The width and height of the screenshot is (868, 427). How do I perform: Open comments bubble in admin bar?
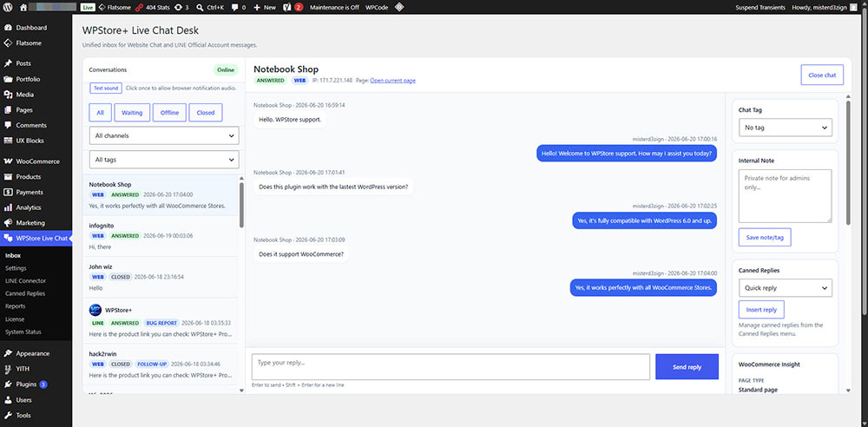(234, 7)
